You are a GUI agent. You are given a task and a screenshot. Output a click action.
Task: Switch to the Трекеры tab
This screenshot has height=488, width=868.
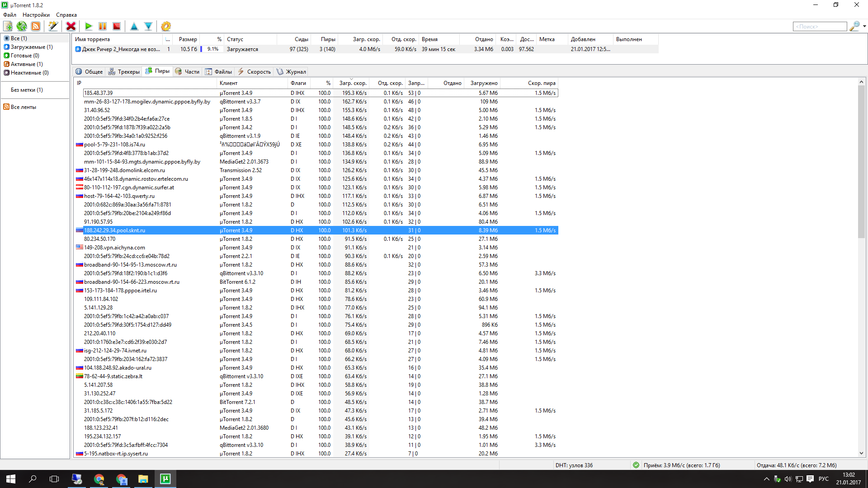click(124, 71)
